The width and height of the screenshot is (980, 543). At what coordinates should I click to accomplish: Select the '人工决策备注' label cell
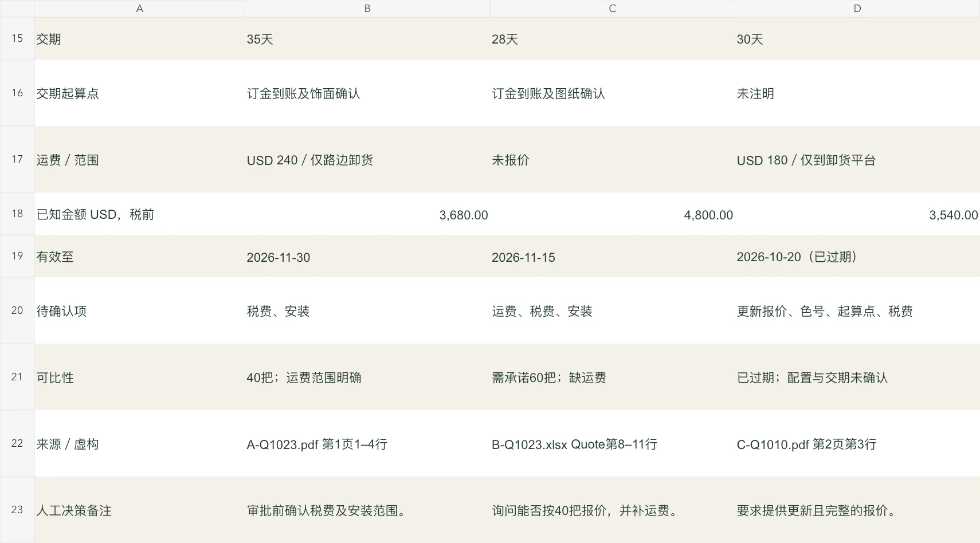139,510
